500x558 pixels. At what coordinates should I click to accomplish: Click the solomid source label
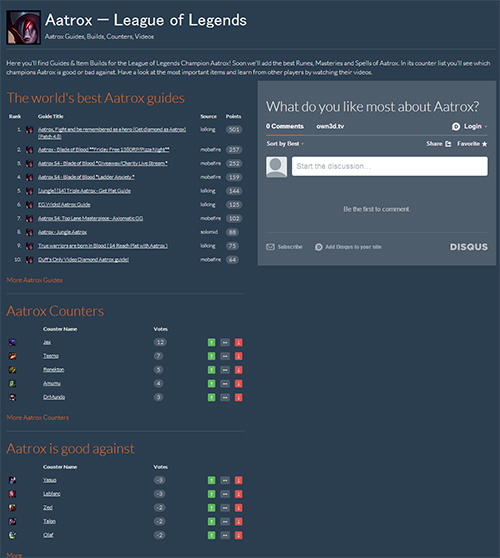[x=209, y=232]
